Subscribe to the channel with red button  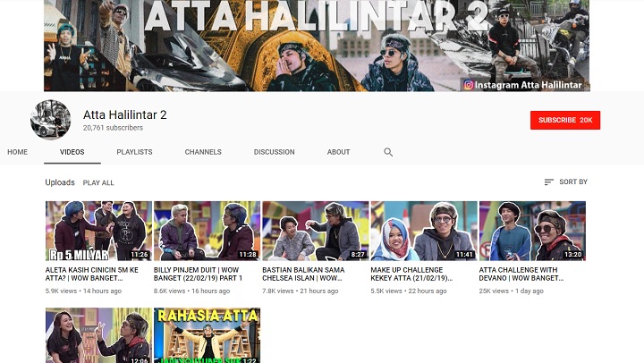click(x=565, y=120)
